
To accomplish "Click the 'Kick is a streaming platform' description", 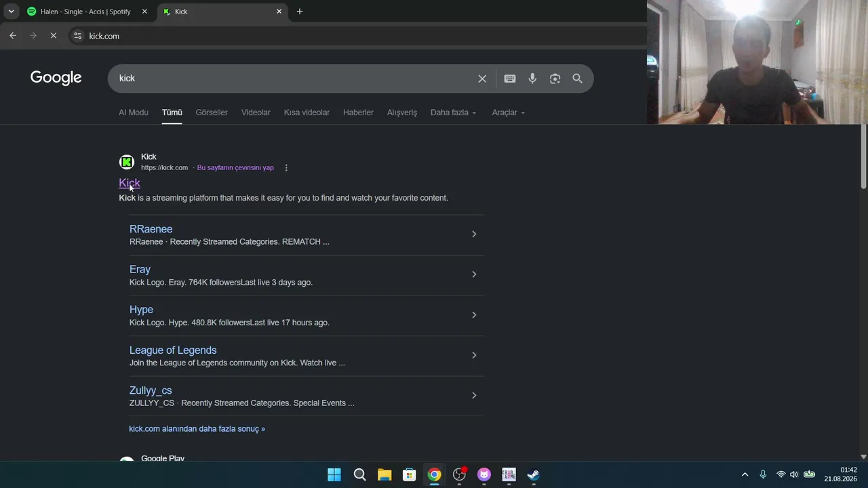I will [x=283, y=198].
